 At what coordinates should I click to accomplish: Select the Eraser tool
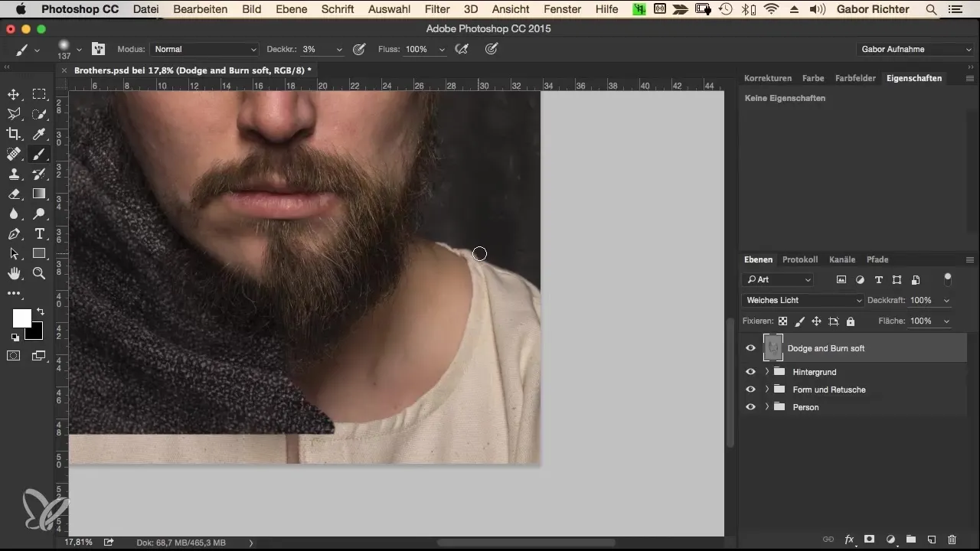click(x=14, y=194)
